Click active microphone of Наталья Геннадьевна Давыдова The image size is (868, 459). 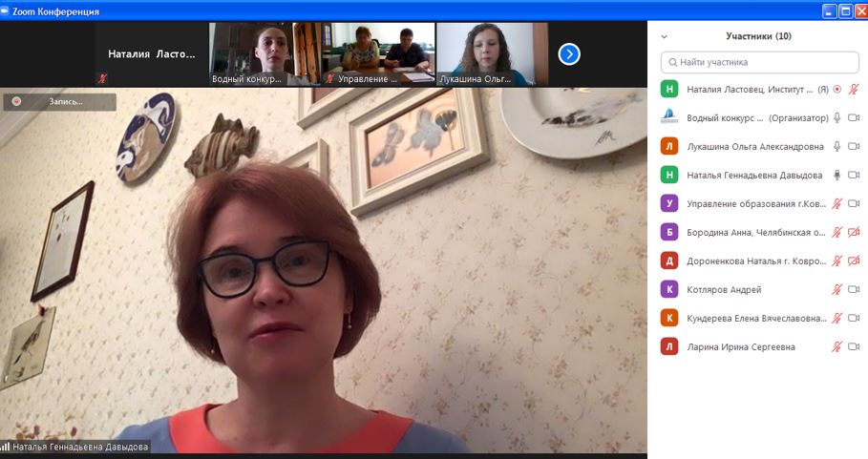click(x=836, y=175)
